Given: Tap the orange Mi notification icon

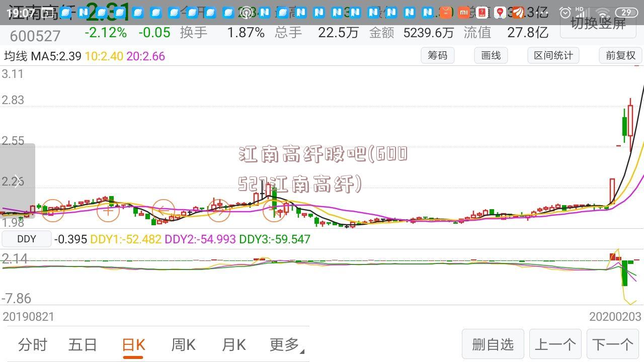Looking at the screenshot, I should tap(464, 13).
